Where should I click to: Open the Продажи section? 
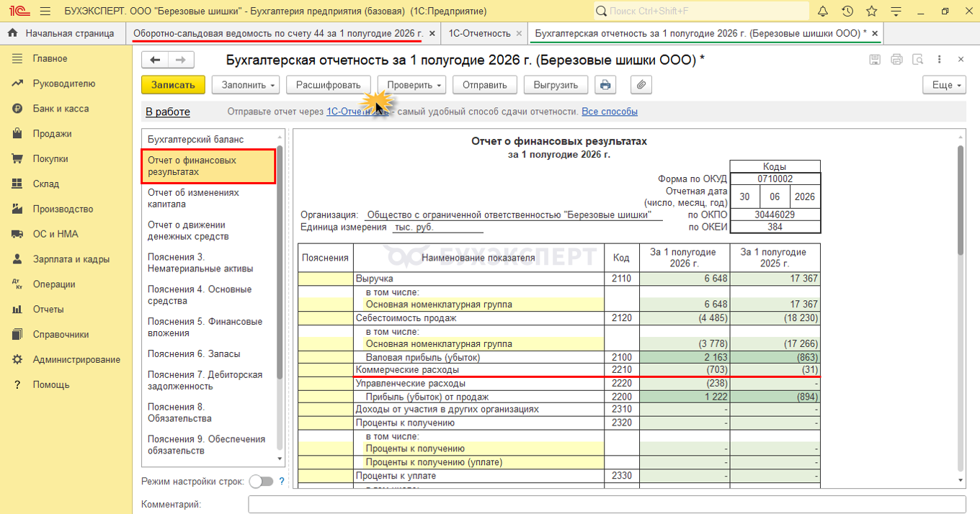[x=52, y=134]
